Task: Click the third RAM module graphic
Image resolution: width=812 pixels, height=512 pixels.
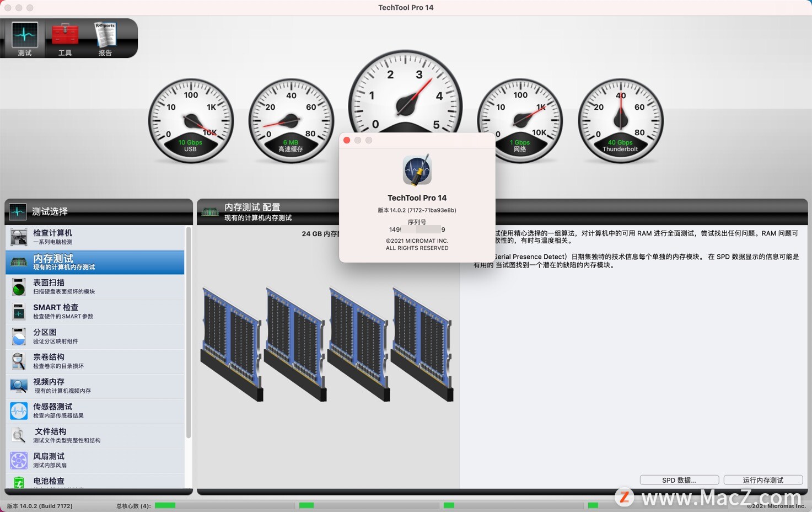Action: coord(358,344)
